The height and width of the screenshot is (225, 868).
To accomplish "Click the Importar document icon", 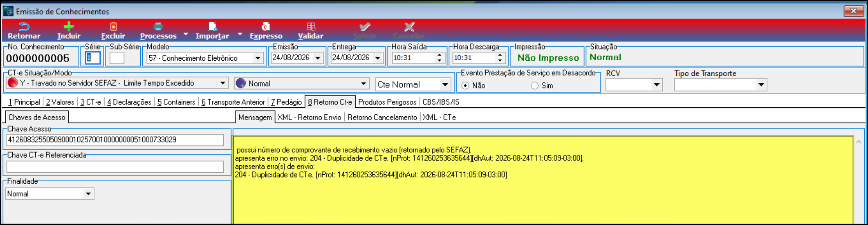I will (212, 27).
